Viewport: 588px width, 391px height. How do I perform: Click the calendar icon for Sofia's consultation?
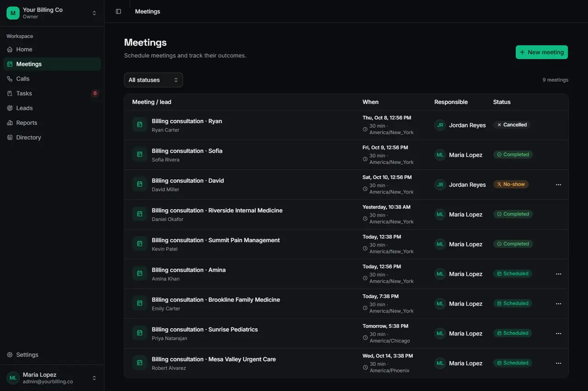point(140,155)
